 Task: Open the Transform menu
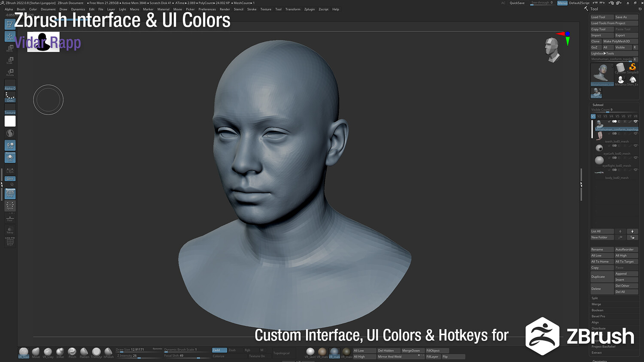click(293, 9)
